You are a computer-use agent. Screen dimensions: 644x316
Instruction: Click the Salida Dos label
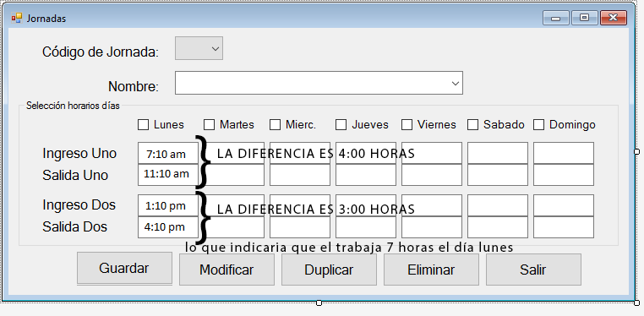click(74, 226)
